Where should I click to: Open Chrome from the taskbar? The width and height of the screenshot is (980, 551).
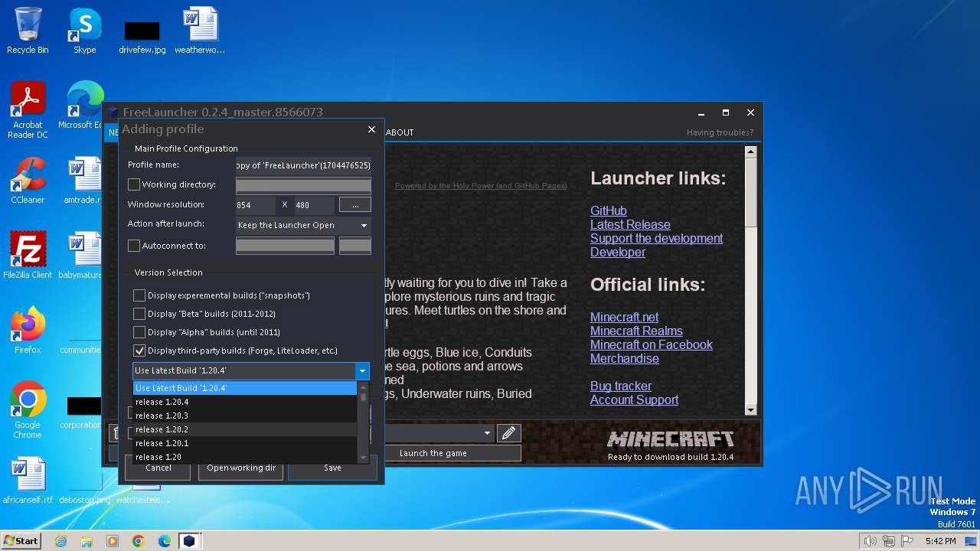pyautogui.click(x=139, y=541)
